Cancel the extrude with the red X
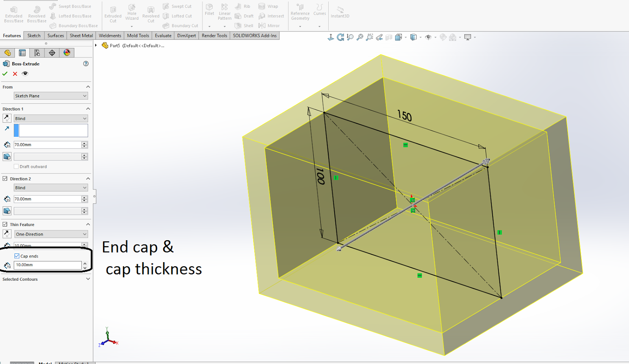The width and height of the screenshot is (629, 364). coord(15,74)
